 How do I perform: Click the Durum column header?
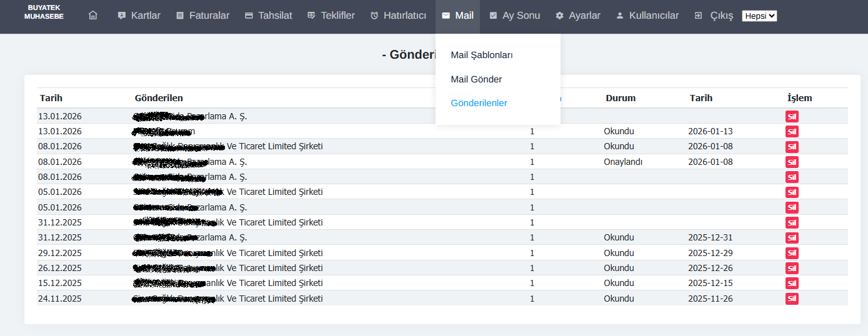point(620,98)
